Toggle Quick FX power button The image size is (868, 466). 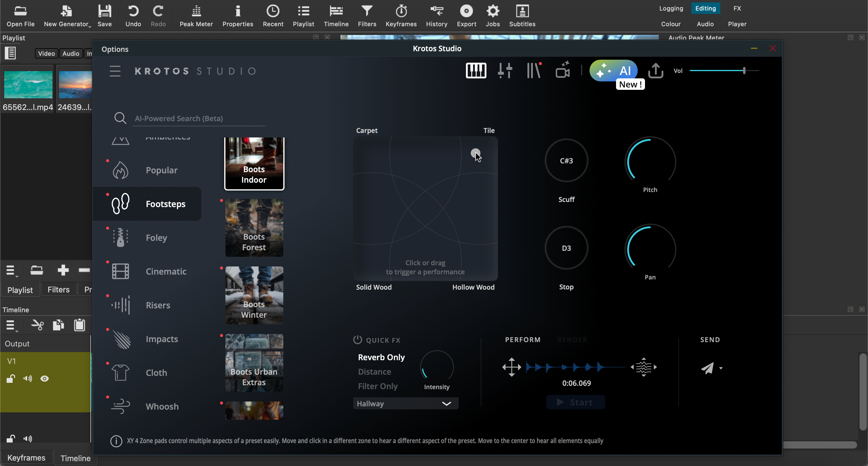click(357, 340)
